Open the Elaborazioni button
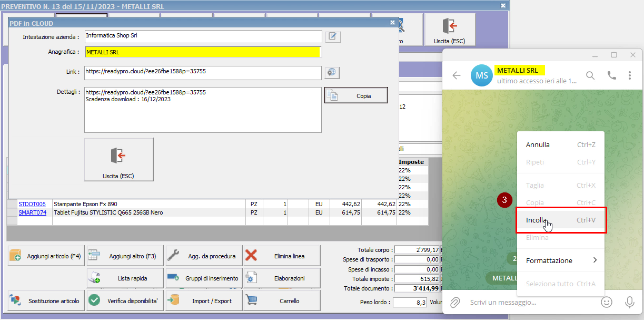 coord(282,278)
